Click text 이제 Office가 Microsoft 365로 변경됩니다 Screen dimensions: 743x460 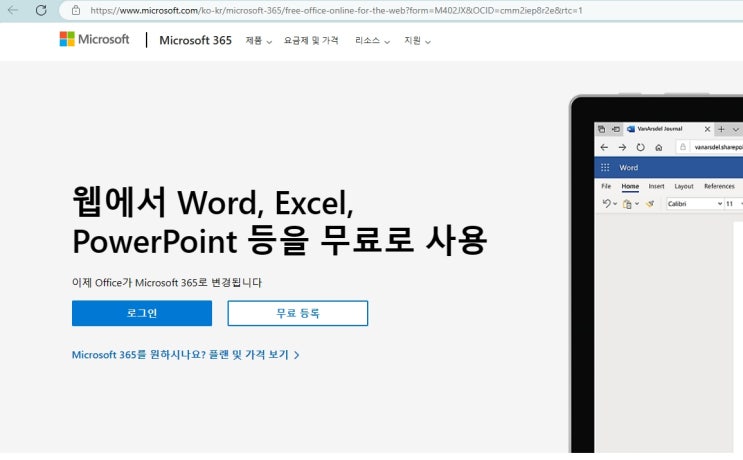click(x=167, y=283)
